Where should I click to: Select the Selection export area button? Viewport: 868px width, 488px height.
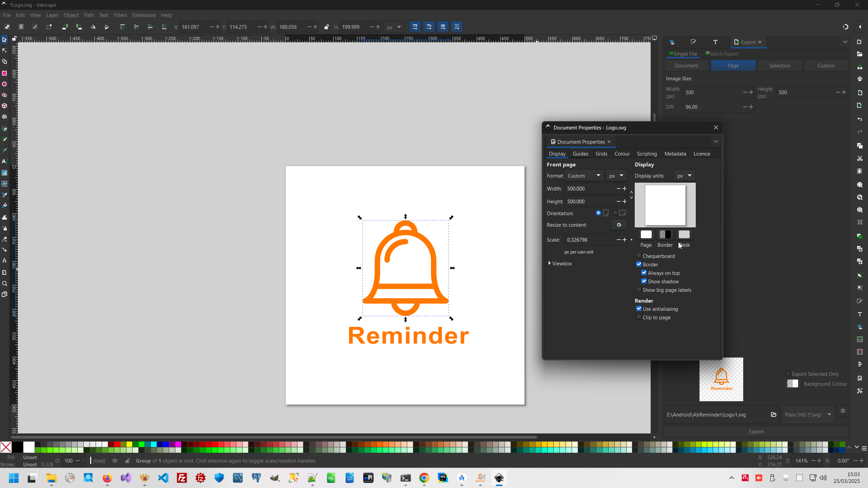click(x=780, y=66)
